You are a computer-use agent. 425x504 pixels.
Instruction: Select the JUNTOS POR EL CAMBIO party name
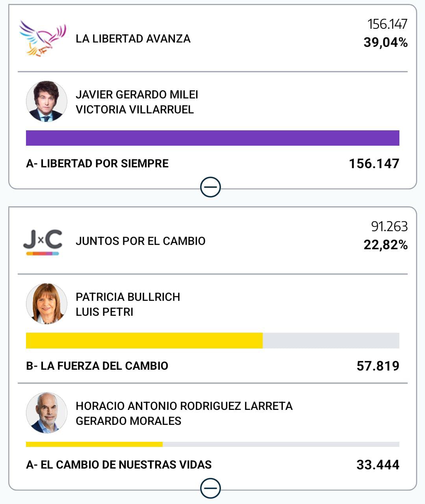coord(141,241)
